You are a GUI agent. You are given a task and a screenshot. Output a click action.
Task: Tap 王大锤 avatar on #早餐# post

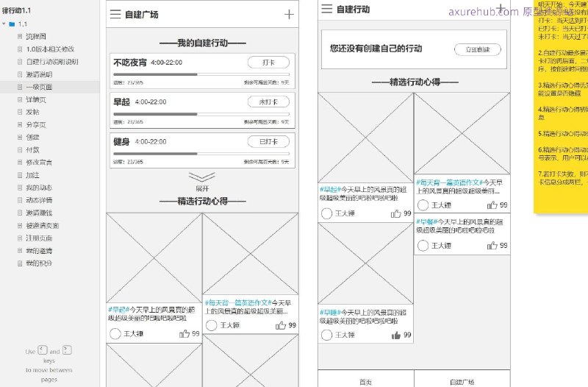point(423,246)
